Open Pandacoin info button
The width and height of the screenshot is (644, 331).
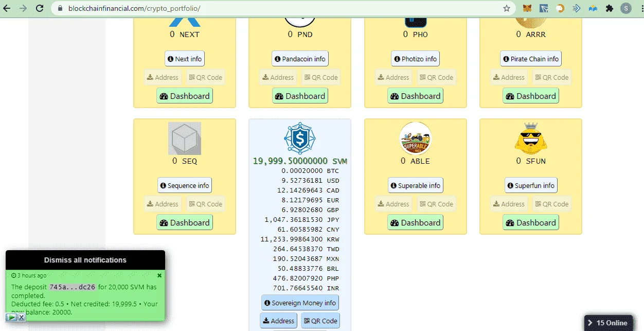coord(300,59)
